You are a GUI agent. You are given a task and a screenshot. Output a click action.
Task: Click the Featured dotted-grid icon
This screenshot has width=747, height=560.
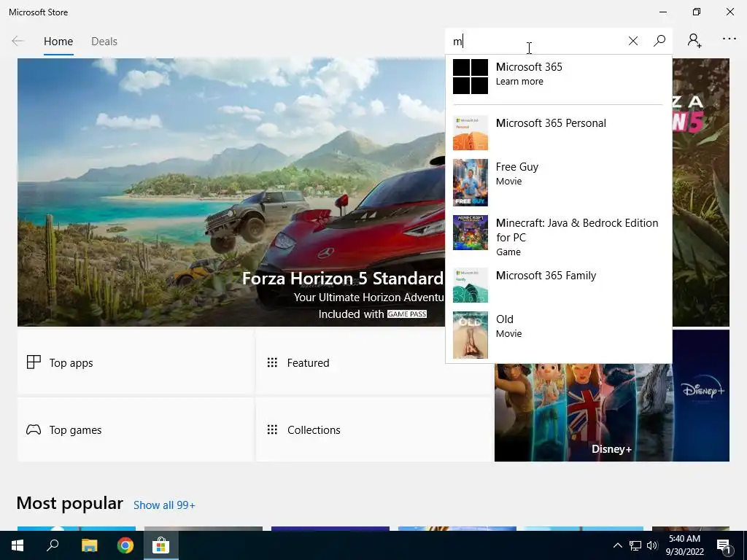click(x=272, y=362)
